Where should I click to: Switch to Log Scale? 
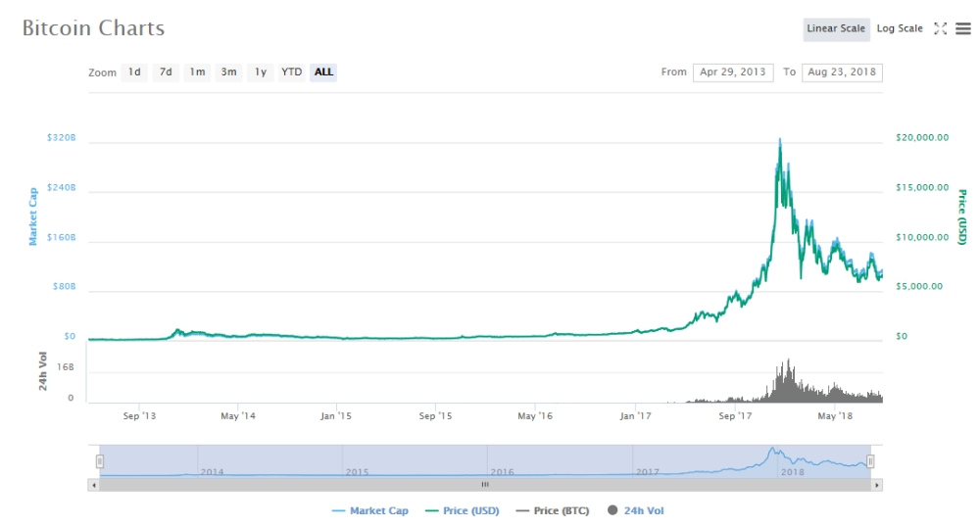pyautogui.click(x=899, y=28)
